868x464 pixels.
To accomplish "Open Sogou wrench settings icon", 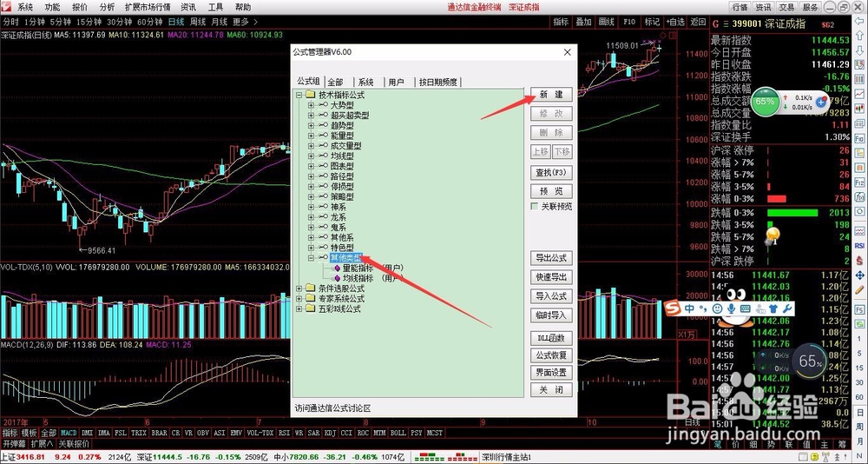I will (x=787, y=308).
